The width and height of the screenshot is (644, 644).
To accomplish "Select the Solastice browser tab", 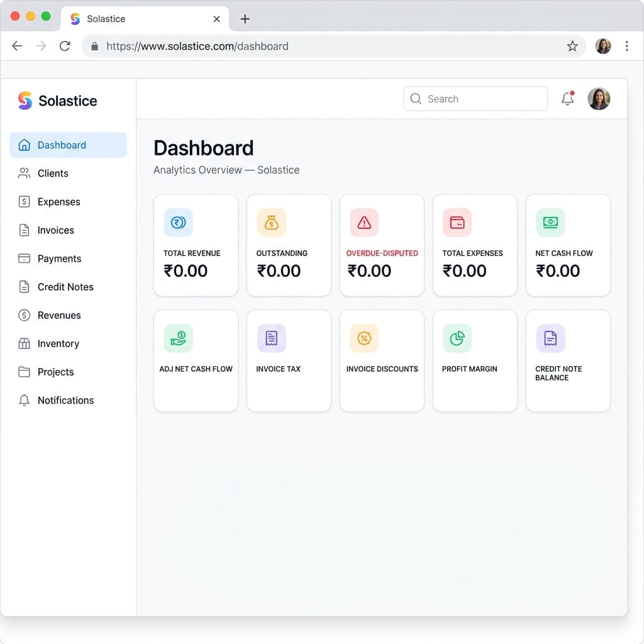I will [x=145, y=19].
